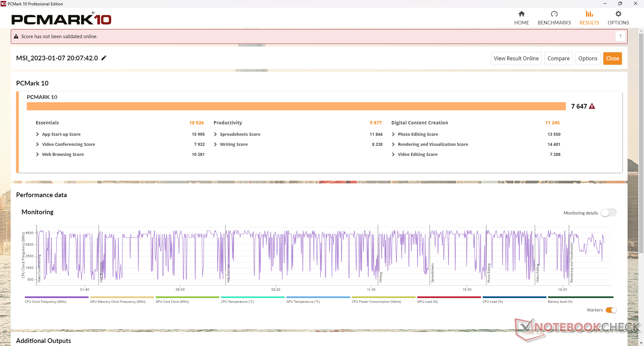644x346 pixels.
Task: Toggle CPU Power Consumption legend swatch
Action: click(384, 297)
